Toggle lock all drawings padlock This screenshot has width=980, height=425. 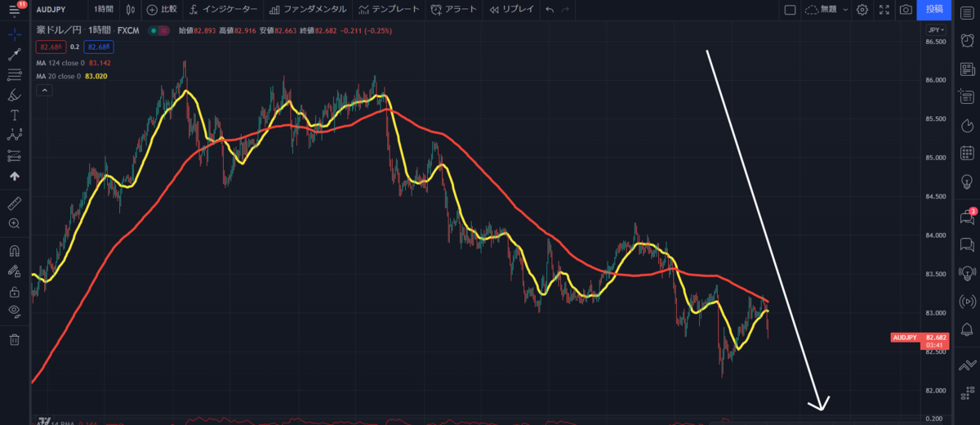14,291
